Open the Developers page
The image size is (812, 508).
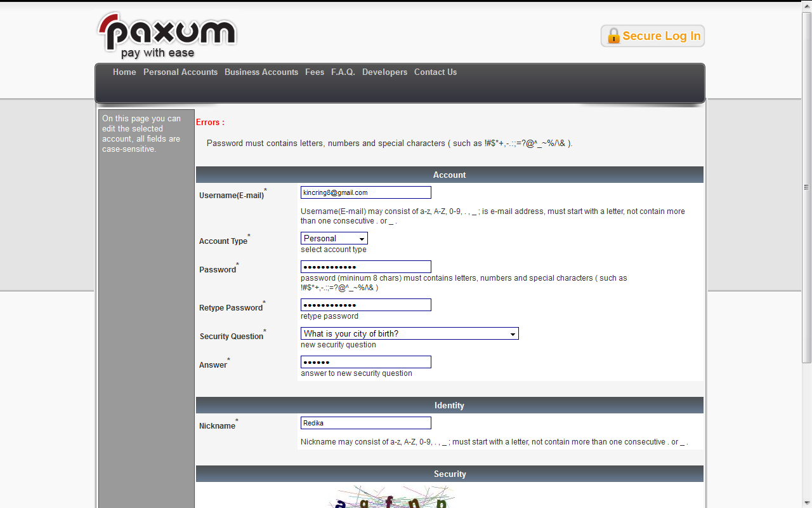(384, 72)
